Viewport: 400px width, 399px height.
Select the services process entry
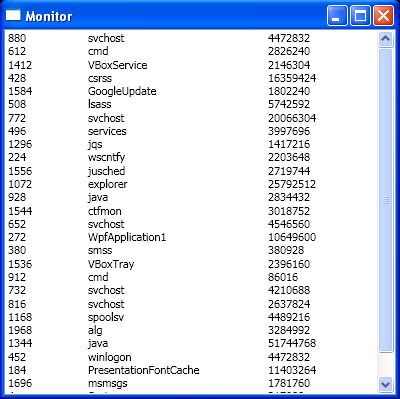click(x=107, y=131)
